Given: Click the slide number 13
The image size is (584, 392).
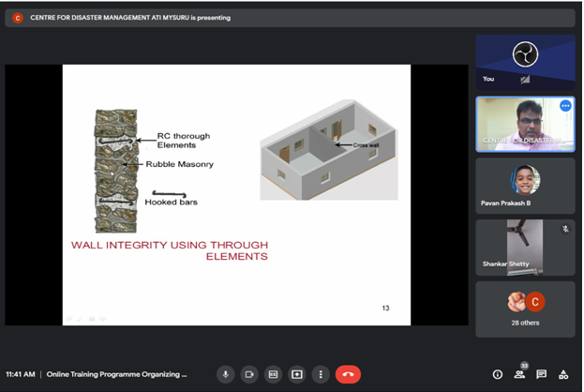Looking at the screenshot, I should coord(385,309).
